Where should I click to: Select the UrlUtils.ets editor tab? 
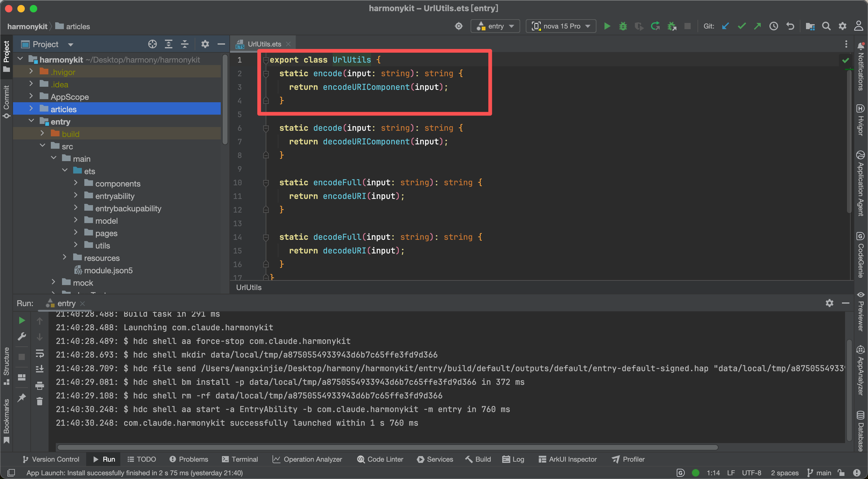tap(263, 44)
